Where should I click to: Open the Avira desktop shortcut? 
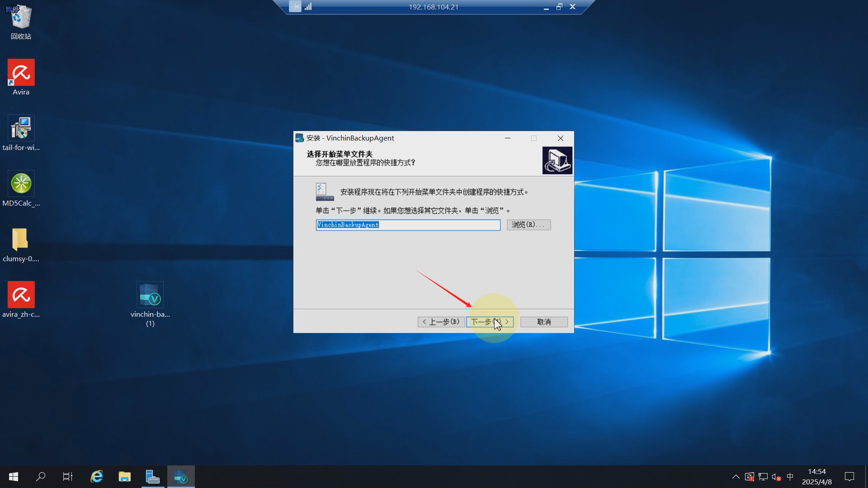coord(21,73)
